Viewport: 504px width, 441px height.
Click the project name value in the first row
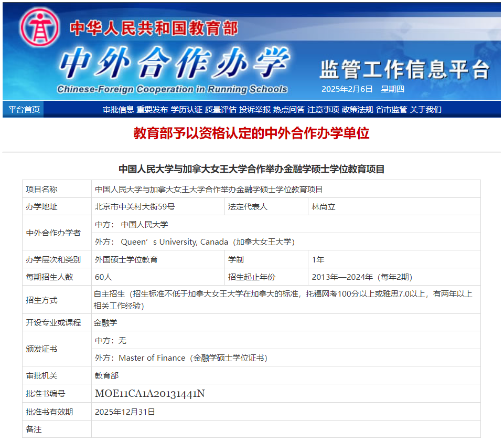[x=209, y=189]
